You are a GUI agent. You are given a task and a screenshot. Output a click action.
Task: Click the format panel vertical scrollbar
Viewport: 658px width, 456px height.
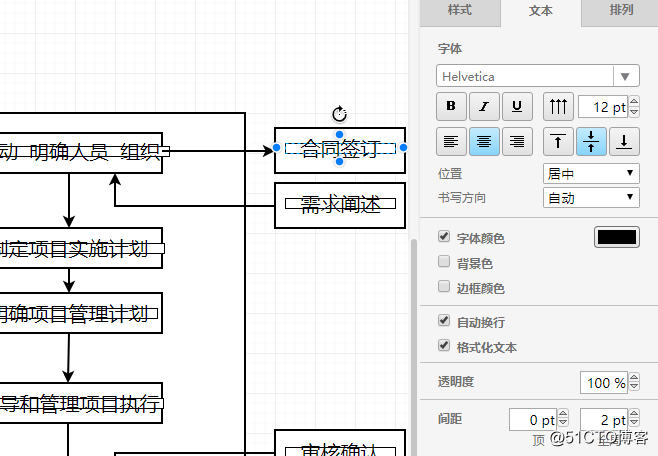pyautogui.click(x=414, y=347)
